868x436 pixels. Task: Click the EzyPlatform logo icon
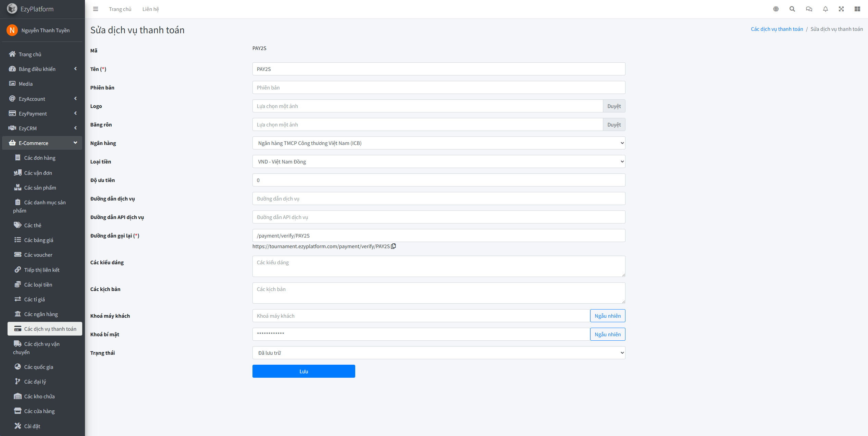12,9
